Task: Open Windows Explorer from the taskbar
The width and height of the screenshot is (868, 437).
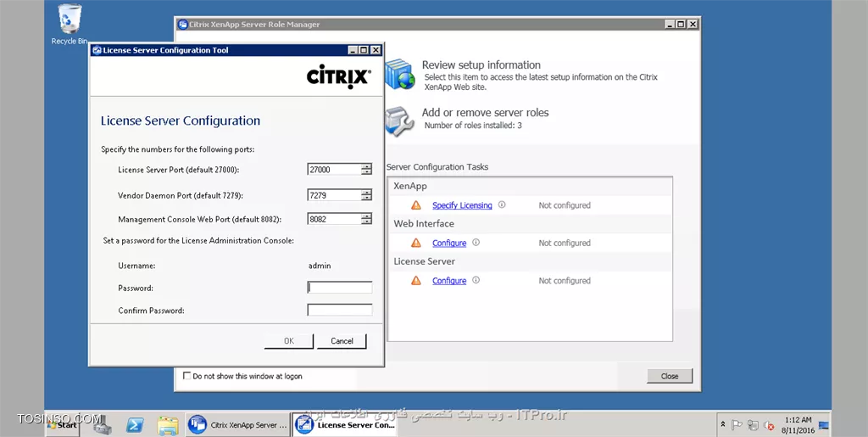Action: (x=168, y=425)
